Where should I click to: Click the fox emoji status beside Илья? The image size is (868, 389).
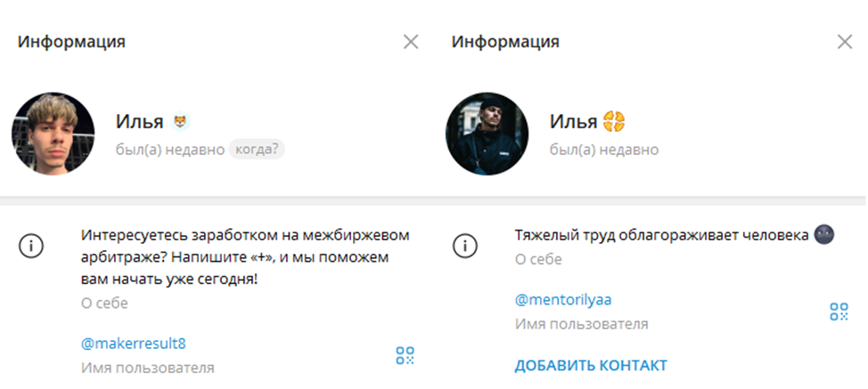[x=179, y=122]
